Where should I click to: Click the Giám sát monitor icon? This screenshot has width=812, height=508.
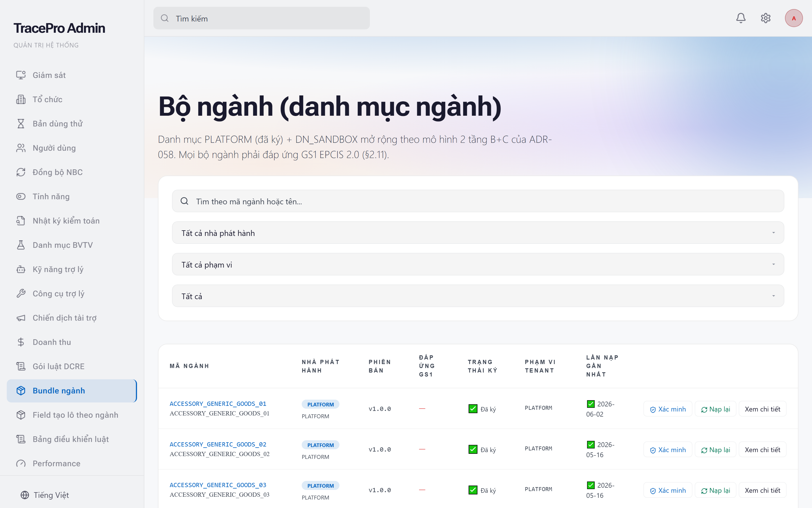pos(21,75)
